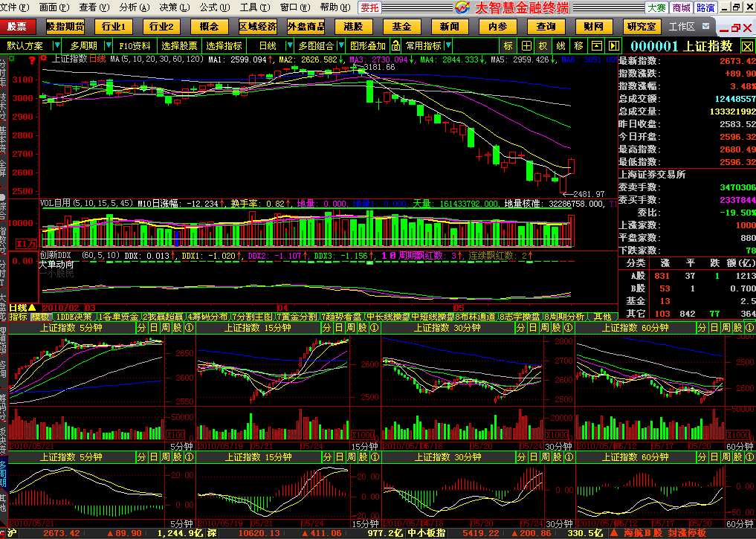
Task: Click the green settings icon at the chart corner
Action: 12,59
